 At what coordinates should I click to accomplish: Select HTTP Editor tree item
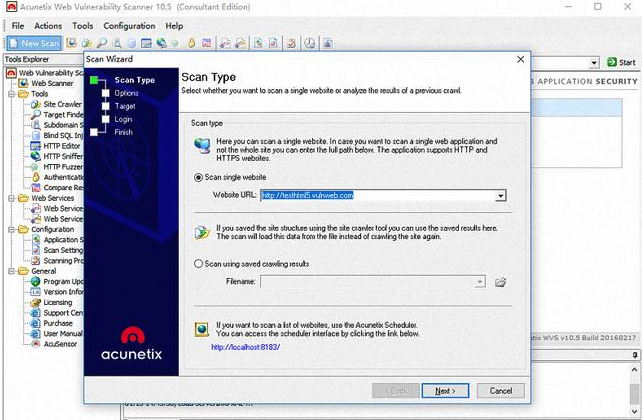(x=62, y=146)
